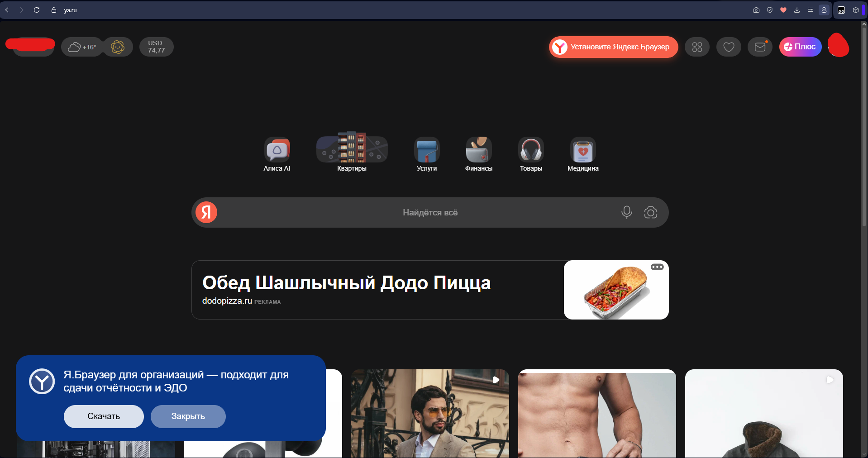Click the Плюс subscription button
The height and width of the screenshot is (458, 868).
click(x=800, y=47)
